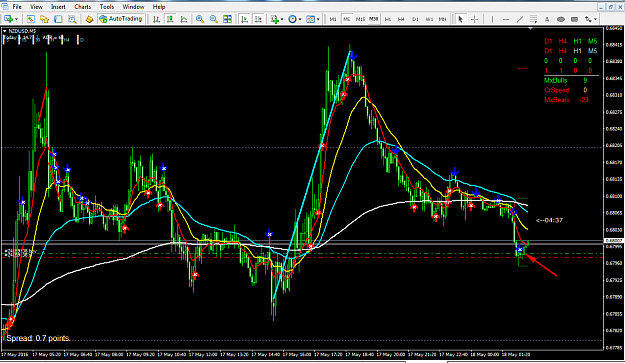Click the New Chart icon
Screen dimensions: 625x363
pos(8,19)
